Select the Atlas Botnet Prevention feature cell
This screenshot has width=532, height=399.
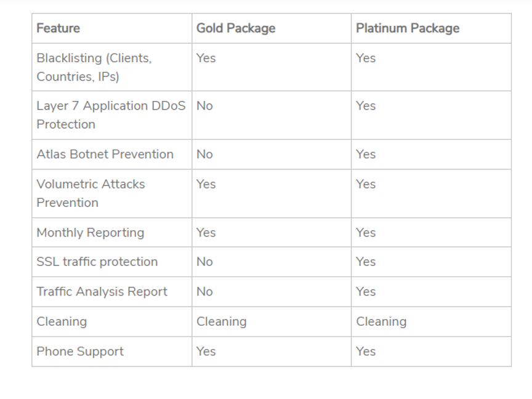(x=105, y=154)
